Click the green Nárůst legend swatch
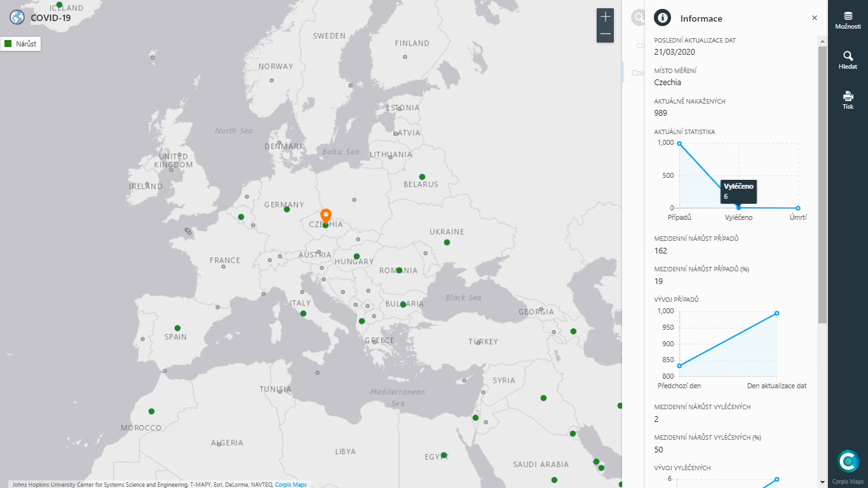Image resolution: width=868 pixels, height=488 pixels. click(x=8, y=44)
